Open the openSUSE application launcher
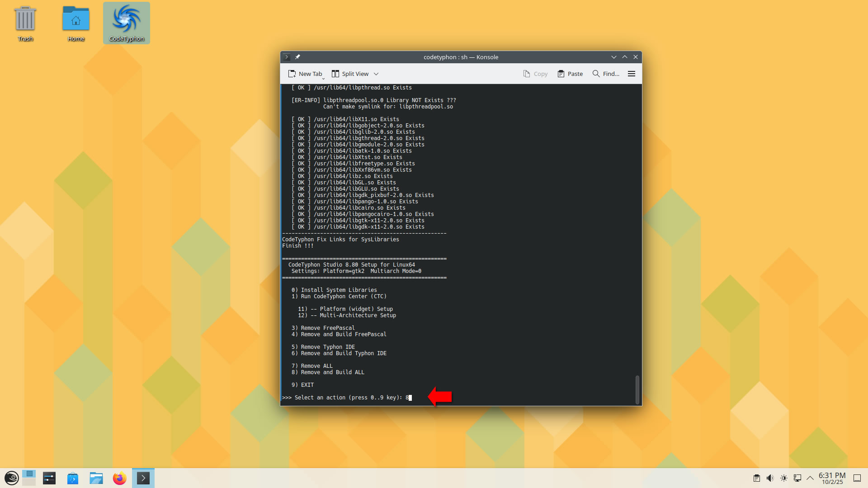The image size is (868, 488). tap(11, 478)
